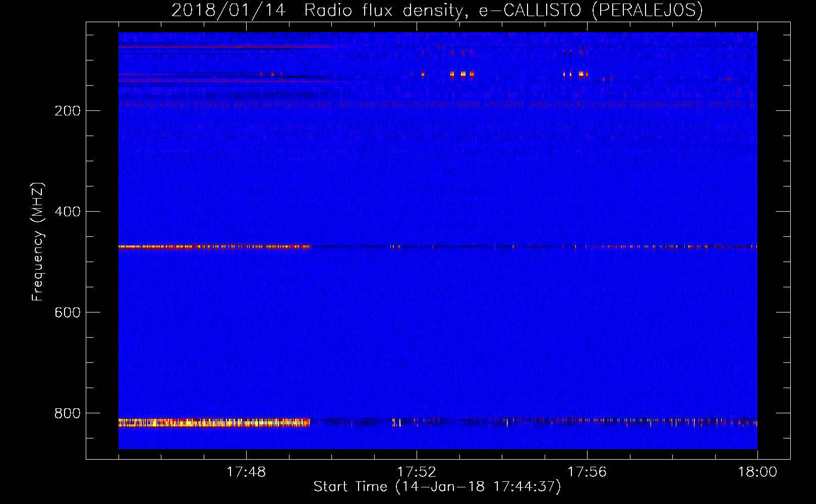Image resolution: width=816 pixels, height=504 pixels.
Task: Select the 'e-CALLISTO (PERALEJOS)' station name
Action: tap(591, 10)
